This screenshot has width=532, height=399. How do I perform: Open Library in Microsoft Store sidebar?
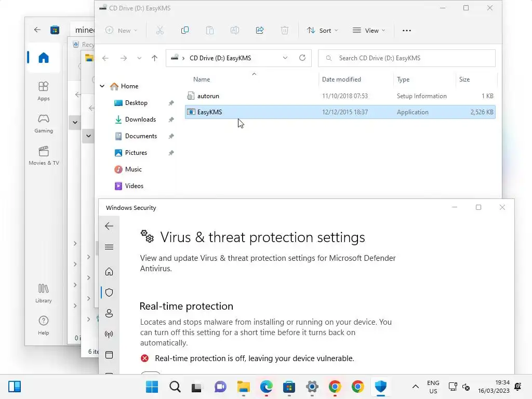click(44, 294)
